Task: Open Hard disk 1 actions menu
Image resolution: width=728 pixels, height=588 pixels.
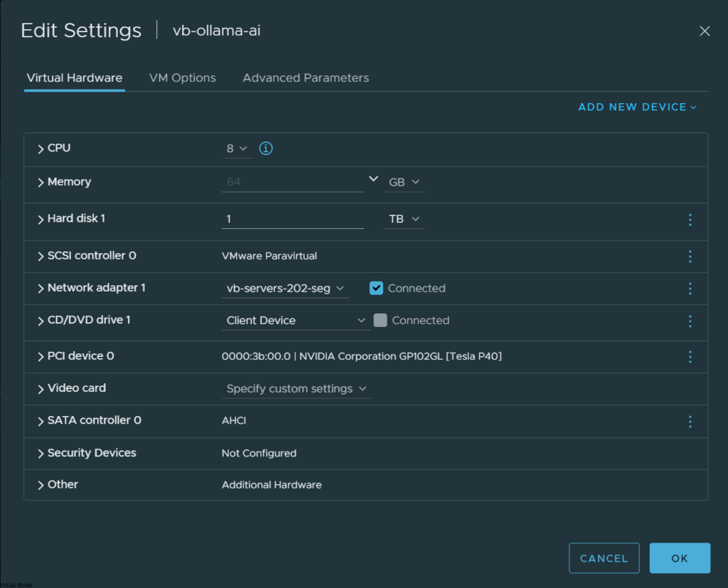Action: point(690,220)
